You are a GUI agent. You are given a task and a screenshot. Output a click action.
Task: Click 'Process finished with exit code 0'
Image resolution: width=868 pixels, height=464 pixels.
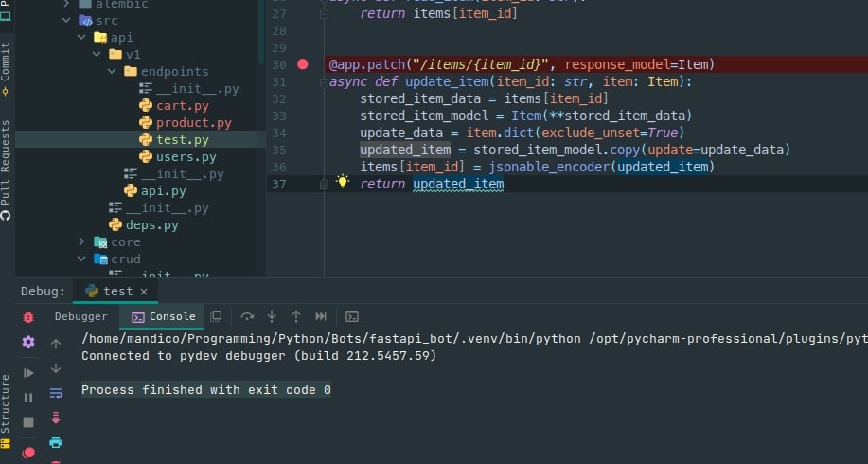[206, 390]
